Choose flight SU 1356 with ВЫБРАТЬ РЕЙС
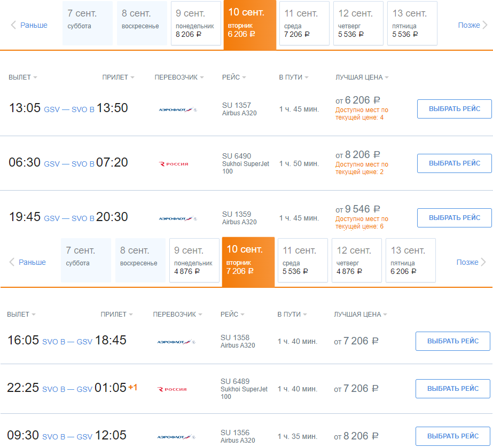Image resolution: width=493 pixels, height=448 pixels. pos(453,436)
